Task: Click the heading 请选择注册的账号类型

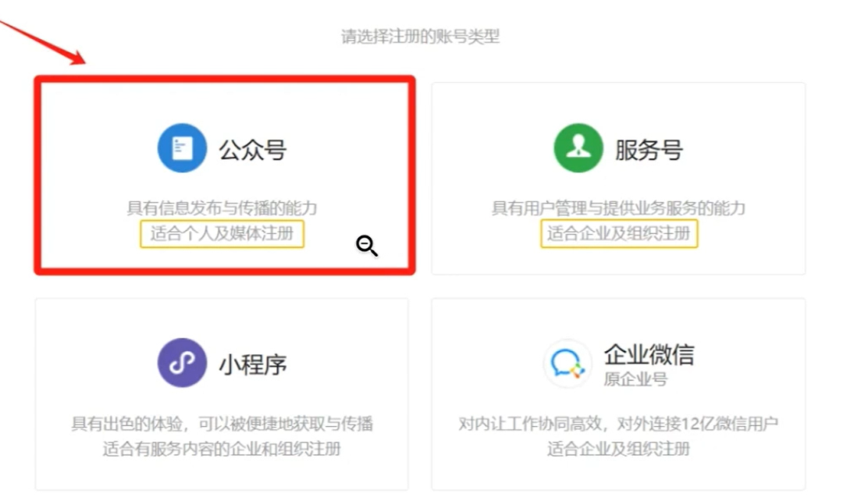Action: pyautogui.click(x=421, y=37)
